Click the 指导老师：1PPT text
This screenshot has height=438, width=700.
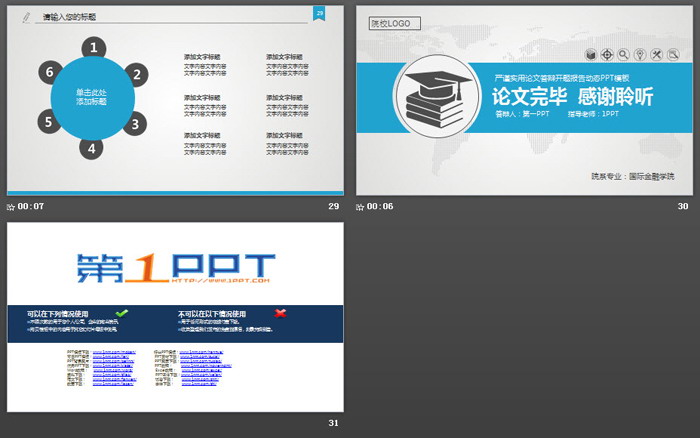tap(593, 114)
